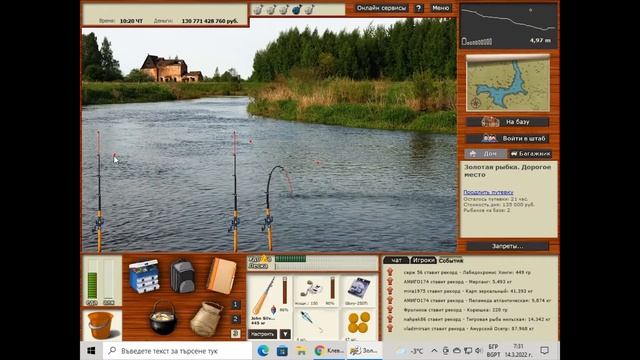Switch to the Игроки tab
This screenshot has width=640, height=360.
423,260
